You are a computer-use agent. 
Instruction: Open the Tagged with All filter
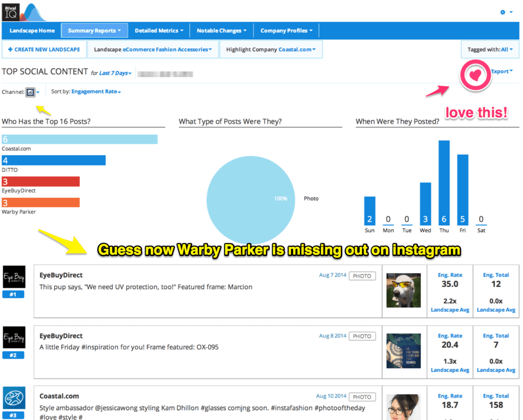click(x=490, y=50)
